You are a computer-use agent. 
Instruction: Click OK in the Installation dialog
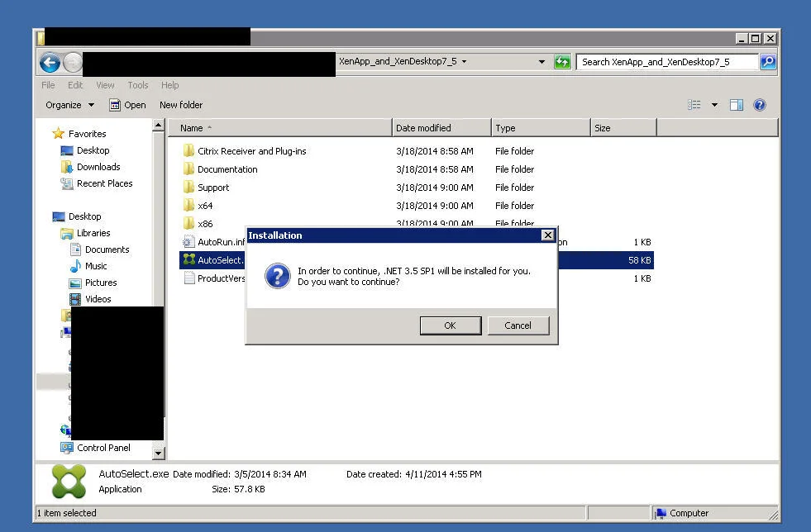click(x=451, y=325)
